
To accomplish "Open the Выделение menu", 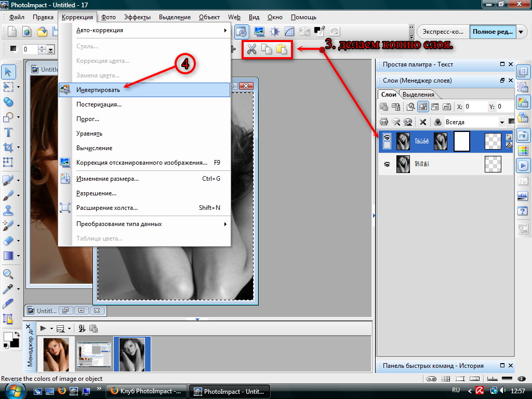I will [x=175, y=17].
